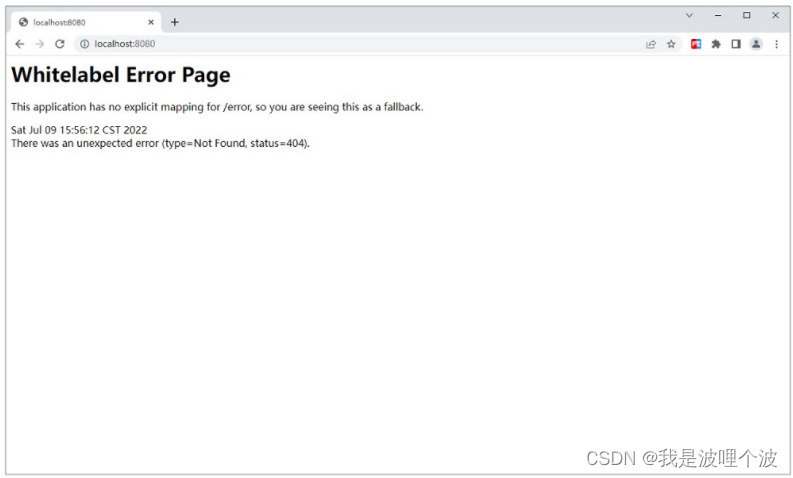Viewport: 793px width, 478px height.
Task: Open the red extension icon
Action: 696,44
